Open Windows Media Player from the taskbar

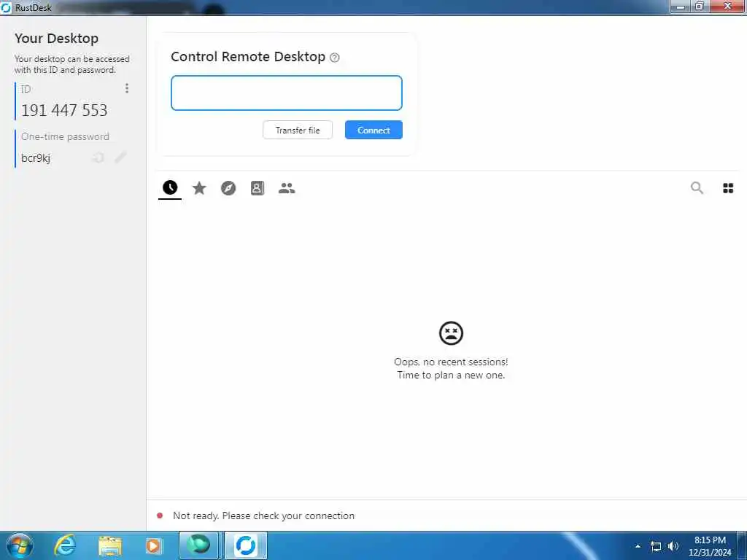153,545
